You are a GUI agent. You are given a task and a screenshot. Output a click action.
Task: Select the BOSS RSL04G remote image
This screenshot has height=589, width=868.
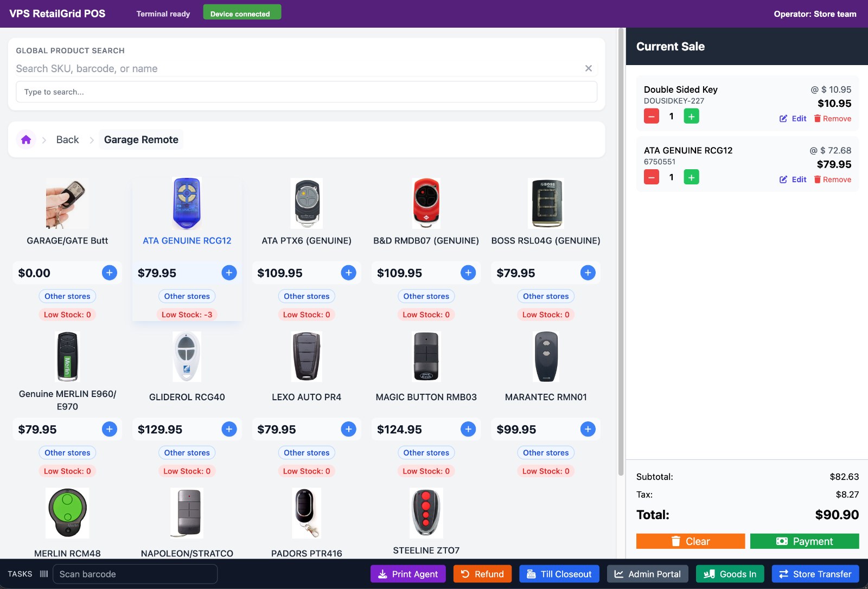point(546,203)
